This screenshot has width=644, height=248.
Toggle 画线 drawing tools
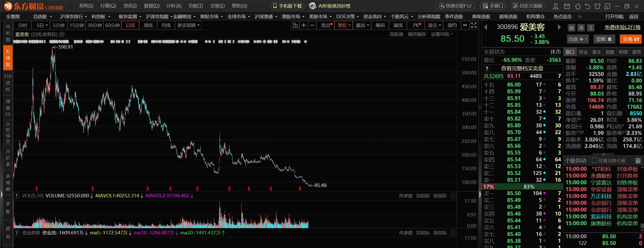(x=398, y=25)
